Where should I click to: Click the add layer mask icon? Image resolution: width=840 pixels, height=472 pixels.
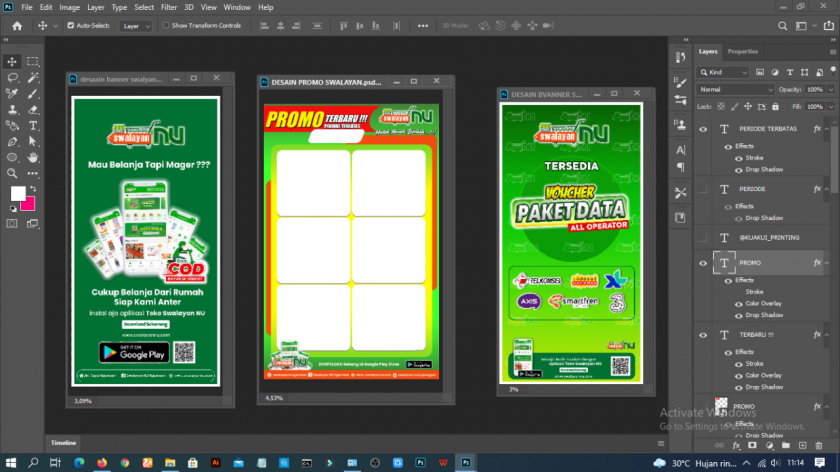(x=752, y=446)
